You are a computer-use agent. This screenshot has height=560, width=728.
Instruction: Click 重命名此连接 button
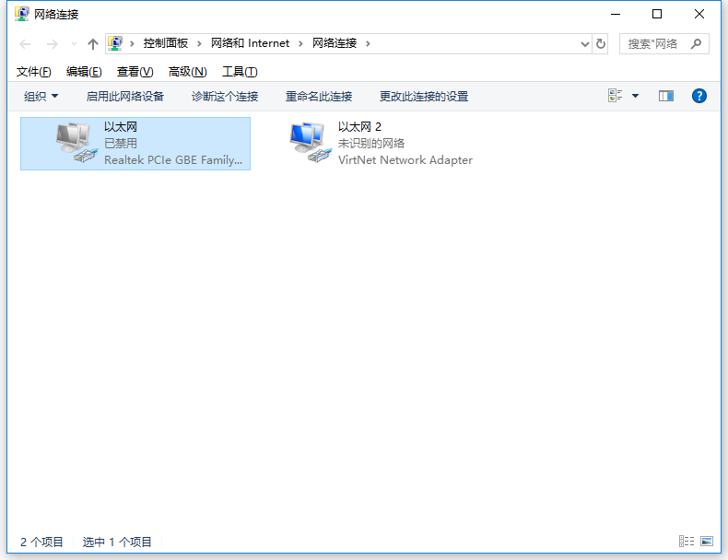click(x=319, y=97)
